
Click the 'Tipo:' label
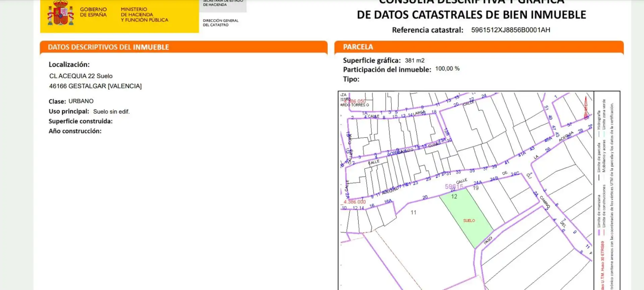pyautogui.click(x=351, y=79)
